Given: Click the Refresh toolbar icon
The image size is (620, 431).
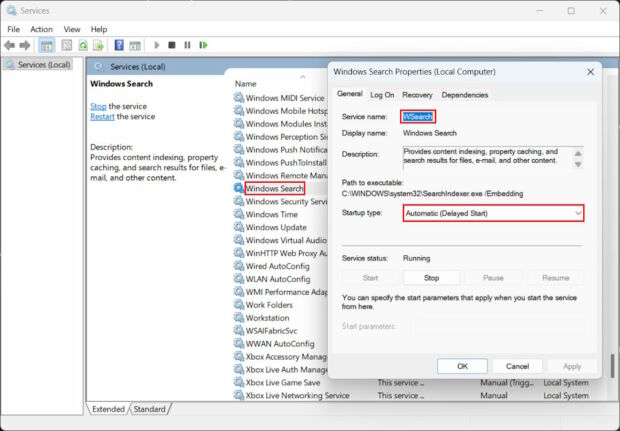Looking at the screenshot, I should point(83,45).
